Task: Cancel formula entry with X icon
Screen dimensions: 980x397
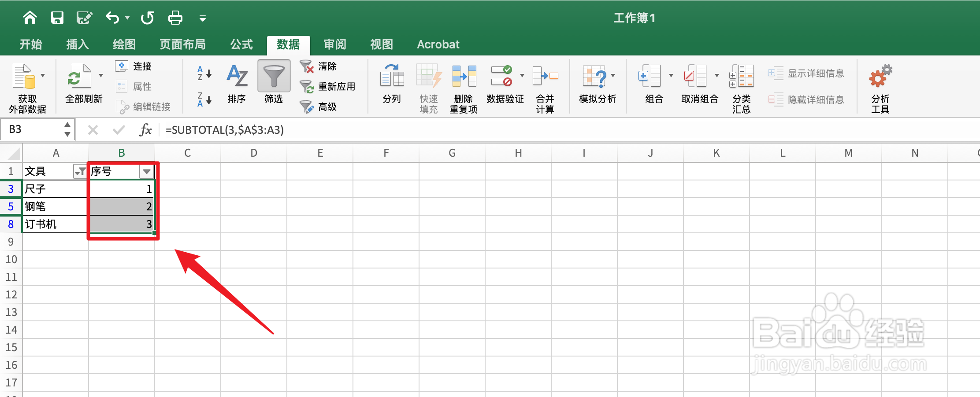Action: click(x=93, y=130)
